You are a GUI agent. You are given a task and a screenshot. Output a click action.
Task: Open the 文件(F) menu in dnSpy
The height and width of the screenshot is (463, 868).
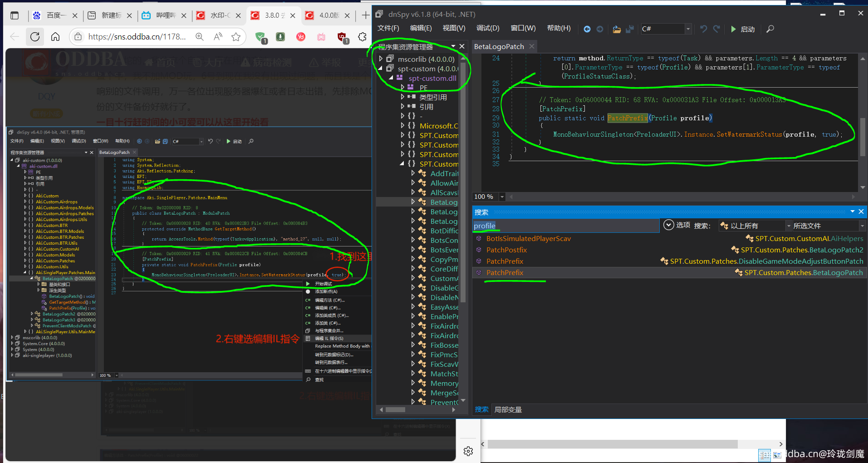point(388,28)
